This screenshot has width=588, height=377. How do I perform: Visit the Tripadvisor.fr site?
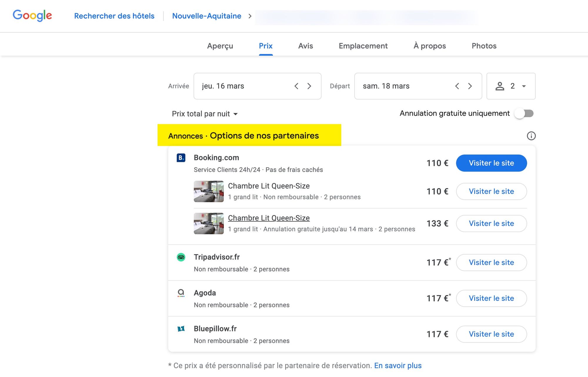click(491, 263)
